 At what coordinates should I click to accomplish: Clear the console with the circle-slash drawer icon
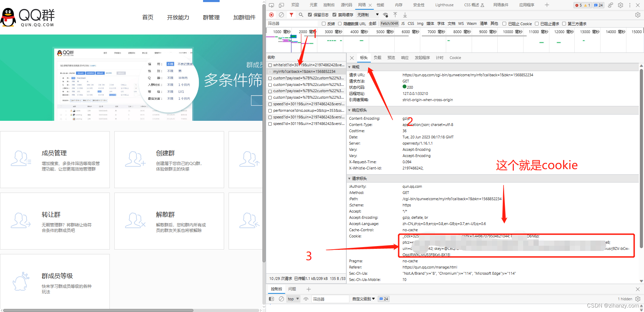pos(281,299)
